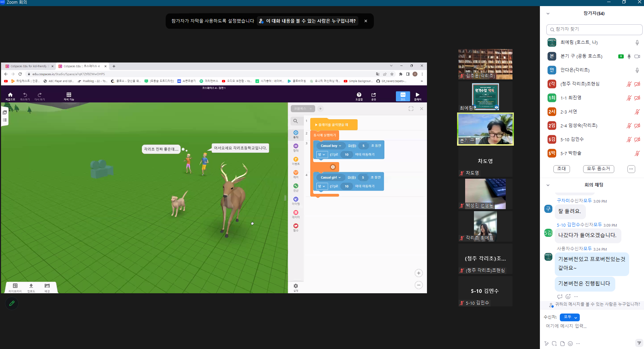The image size is (644, 349).
Task: Select the data (데이터) block category
Action: pyautogui.click(x=296, y=214)
